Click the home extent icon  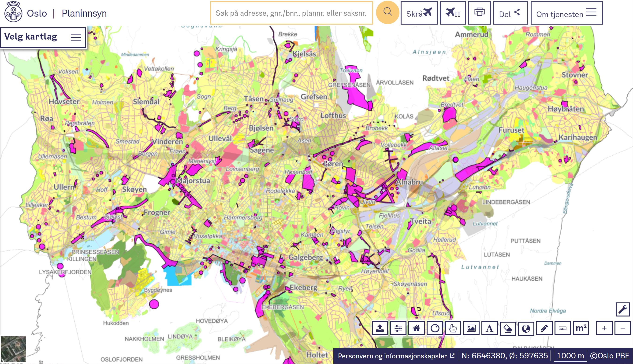(416, 328)
